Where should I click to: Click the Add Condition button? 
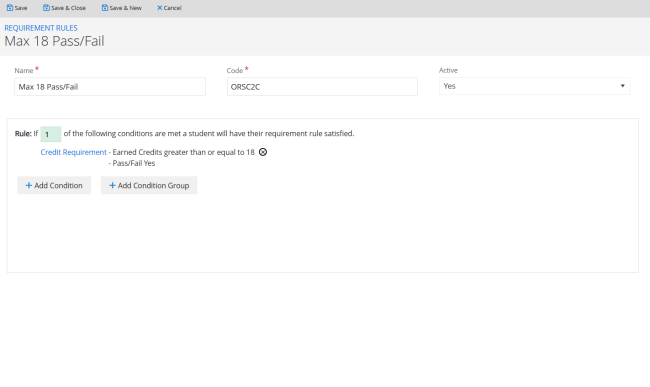coord(54,185)
